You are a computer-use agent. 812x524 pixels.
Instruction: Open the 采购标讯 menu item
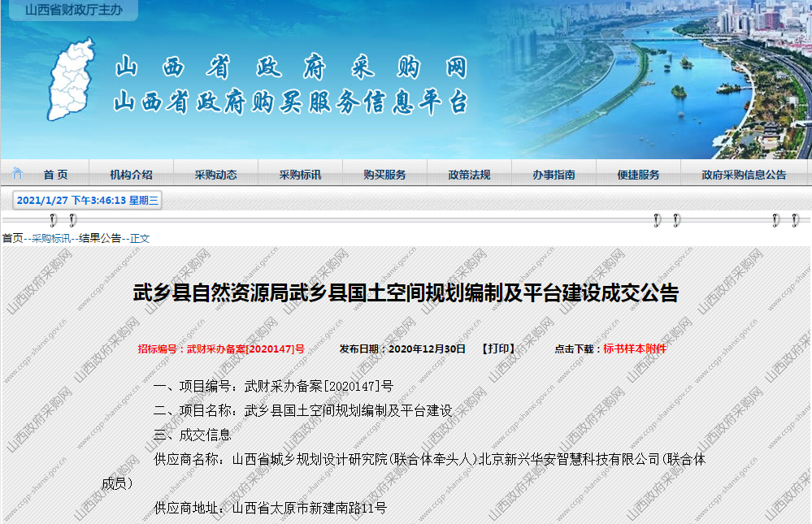pyautogui.click(x=301, y=175)
